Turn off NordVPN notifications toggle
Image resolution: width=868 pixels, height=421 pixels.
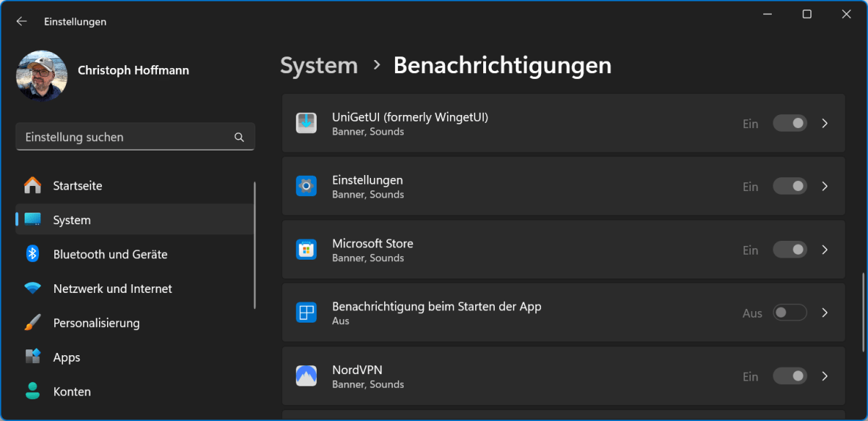pos(789,376)
